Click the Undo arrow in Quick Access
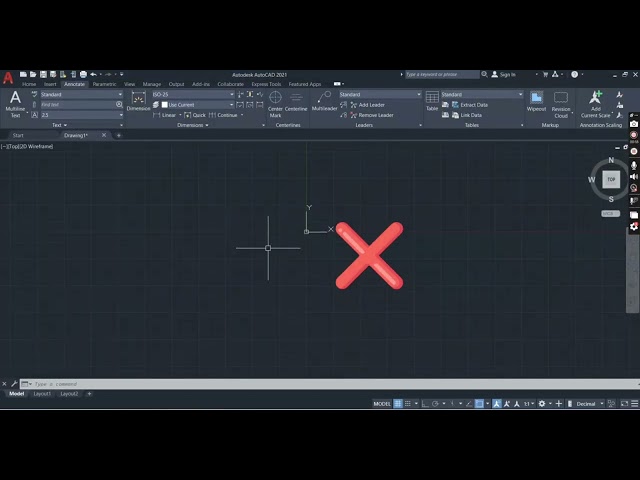 93,74
